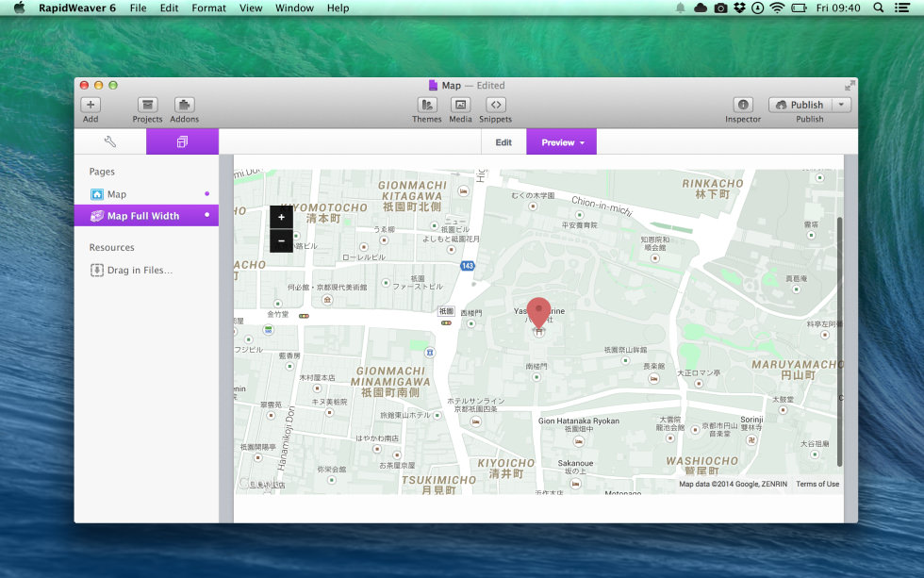This screenshot has height=578, width=924.
Task: Open the Preview mode dropdown
Action: [562, 142]
